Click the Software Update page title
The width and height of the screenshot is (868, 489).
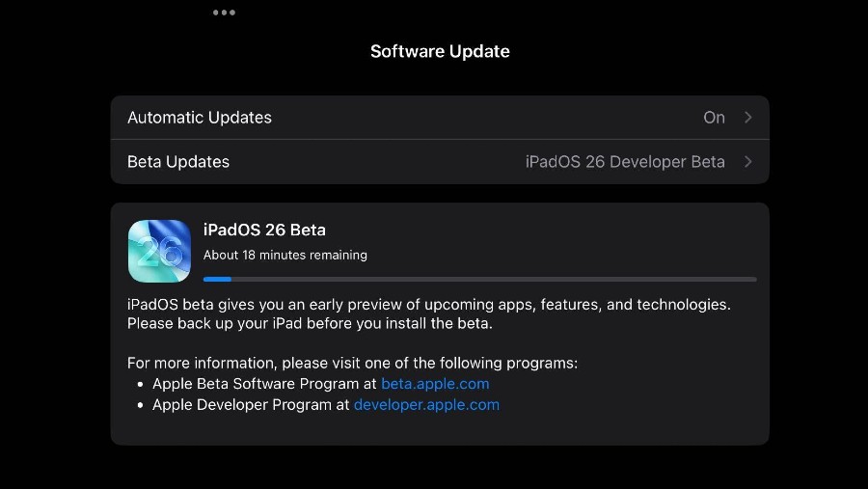[x=440, y=51]
